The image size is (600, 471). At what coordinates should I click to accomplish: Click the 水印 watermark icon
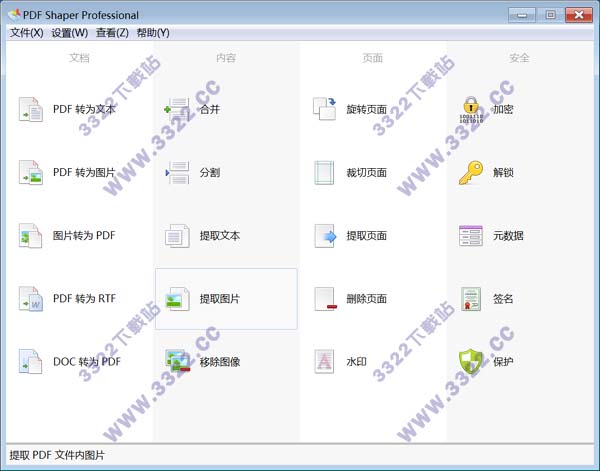coord(324,362)
